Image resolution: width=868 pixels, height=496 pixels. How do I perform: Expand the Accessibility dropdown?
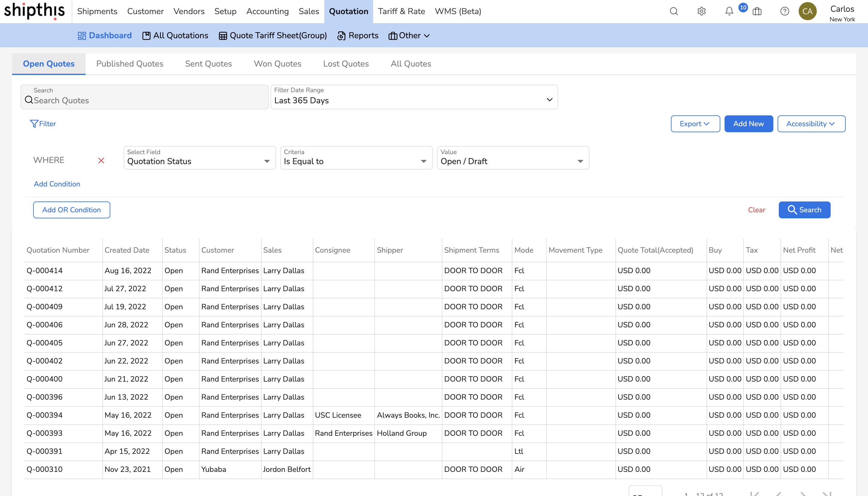[x=811, y=124]
